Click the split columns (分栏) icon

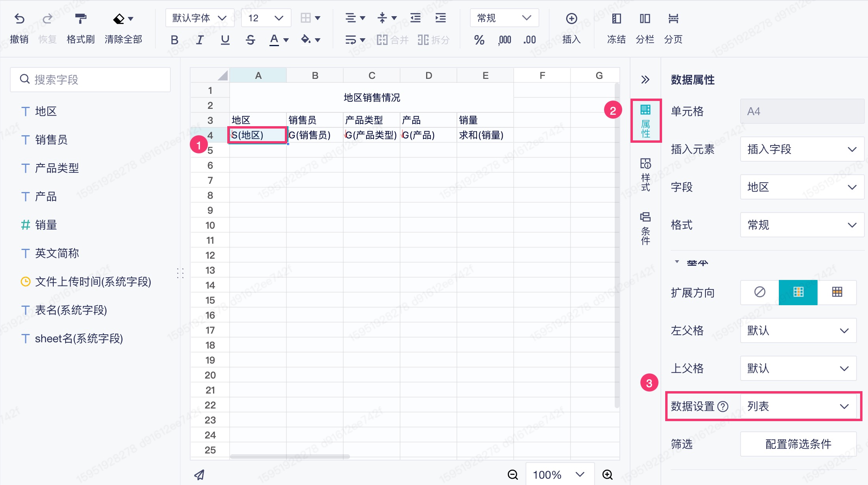pos(645,19)
